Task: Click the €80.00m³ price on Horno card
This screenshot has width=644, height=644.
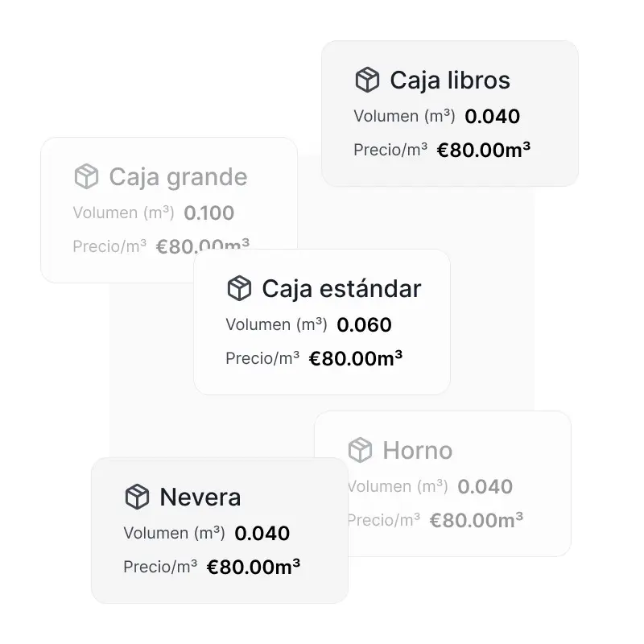Action: click(x=477, y=519)
